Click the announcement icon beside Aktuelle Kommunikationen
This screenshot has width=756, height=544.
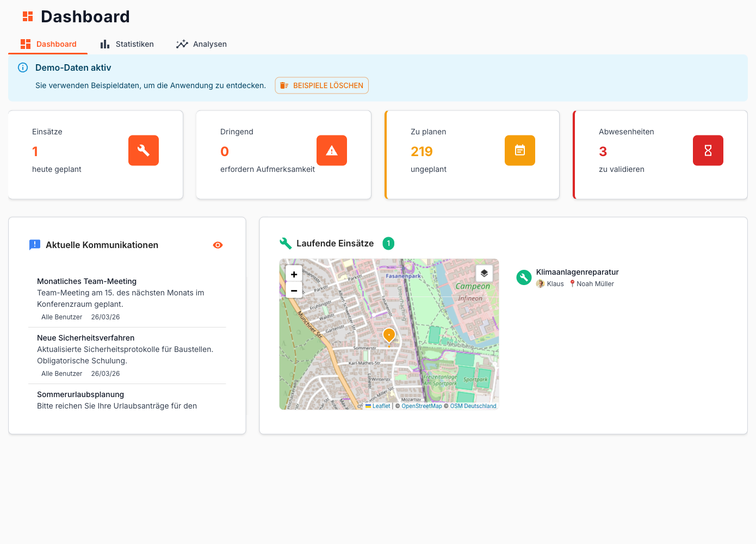coord(35,244)
